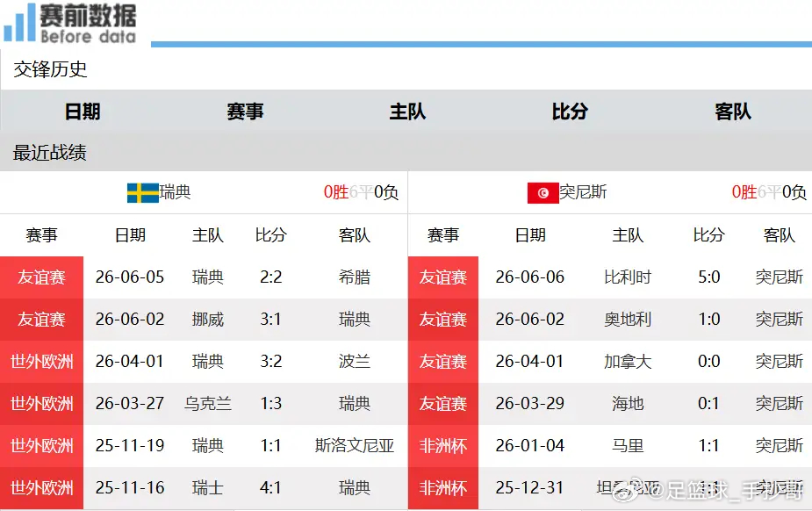The width and height of the screenshot is (812, 511).
Task: Click the Sweden flag icon
Action: [143, 193]
